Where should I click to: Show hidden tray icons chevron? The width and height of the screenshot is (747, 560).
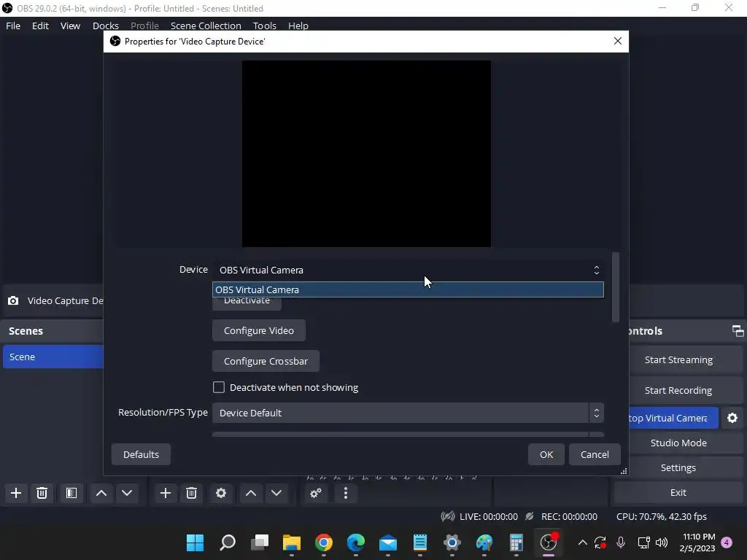point(583,542)
